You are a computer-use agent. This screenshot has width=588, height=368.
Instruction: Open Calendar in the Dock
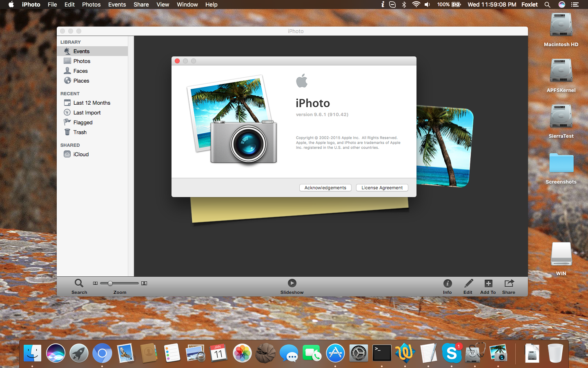pos(219,353)
